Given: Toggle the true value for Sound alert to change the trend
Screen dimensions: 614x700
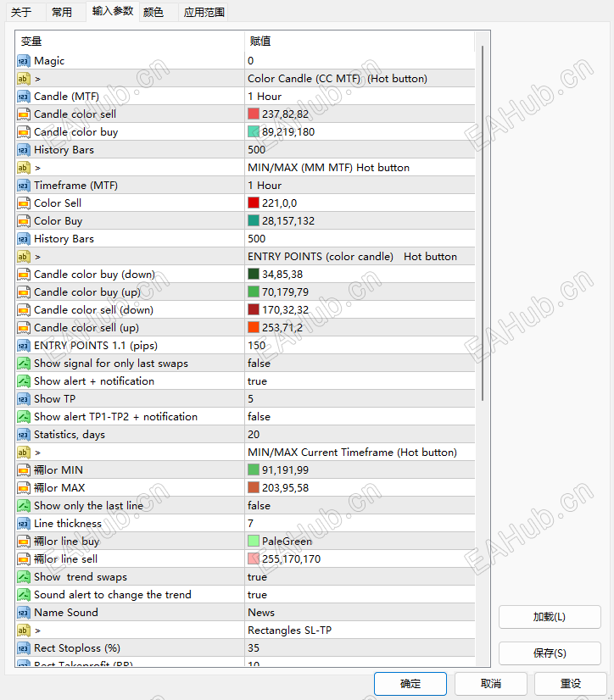Looking at the screenshot, I should [258, 595].
